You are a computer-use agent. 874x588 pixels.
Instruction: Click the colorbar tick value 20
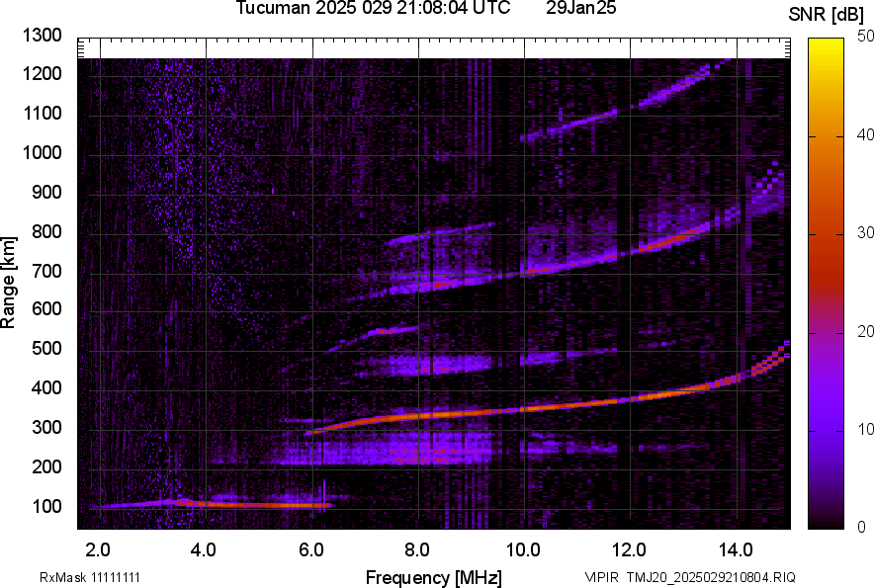[x=865, y=331]
